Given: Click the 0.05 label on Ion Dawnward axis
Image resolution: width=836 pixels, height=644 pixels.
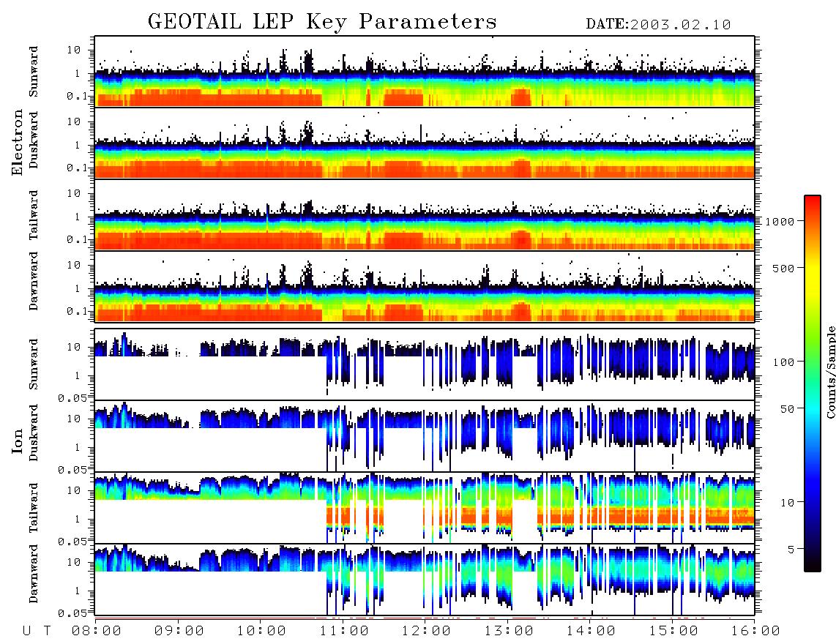Looking at the screenshot, I should pos(72,613).
